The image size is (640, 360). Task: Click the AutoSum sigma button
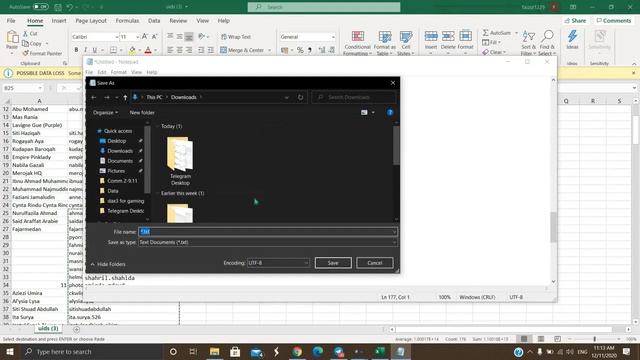coord(496,33)
